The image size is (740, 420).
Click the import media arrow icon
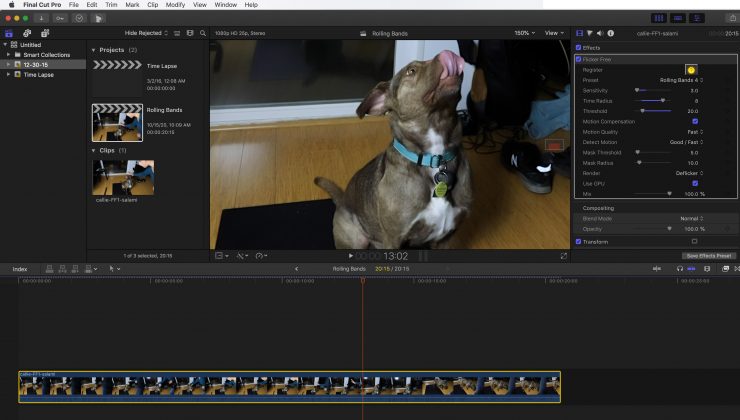click(43, 18)
